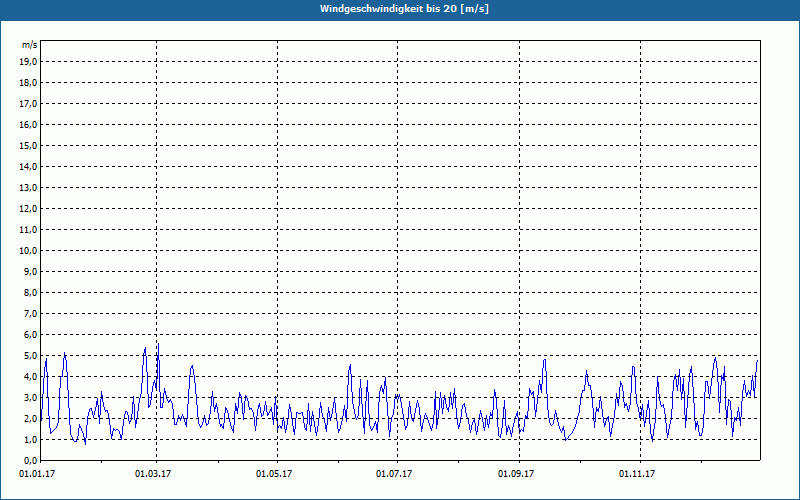Click the 12,0 y-axis value label
Screen dimensions: 800x500
29,209
